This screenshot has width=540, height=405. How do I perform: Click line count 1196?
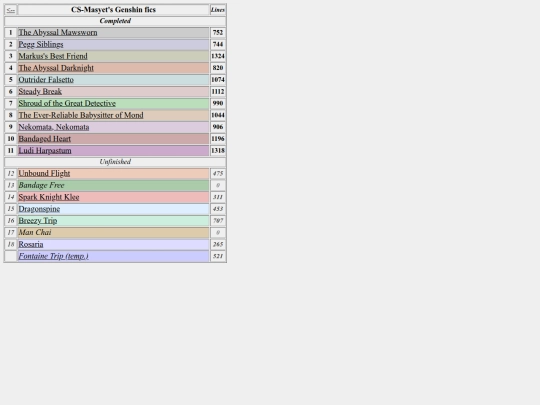click(218, 138)
